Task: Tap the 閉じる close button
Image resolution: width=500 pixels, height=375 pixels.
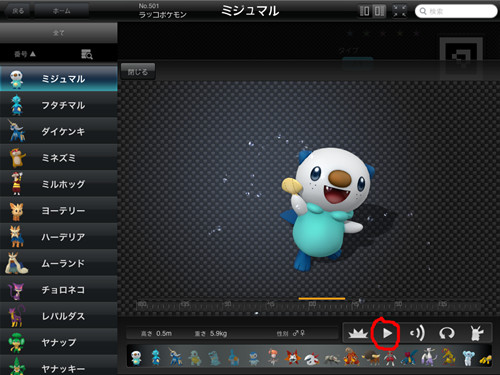Action: tap(138, 72)
